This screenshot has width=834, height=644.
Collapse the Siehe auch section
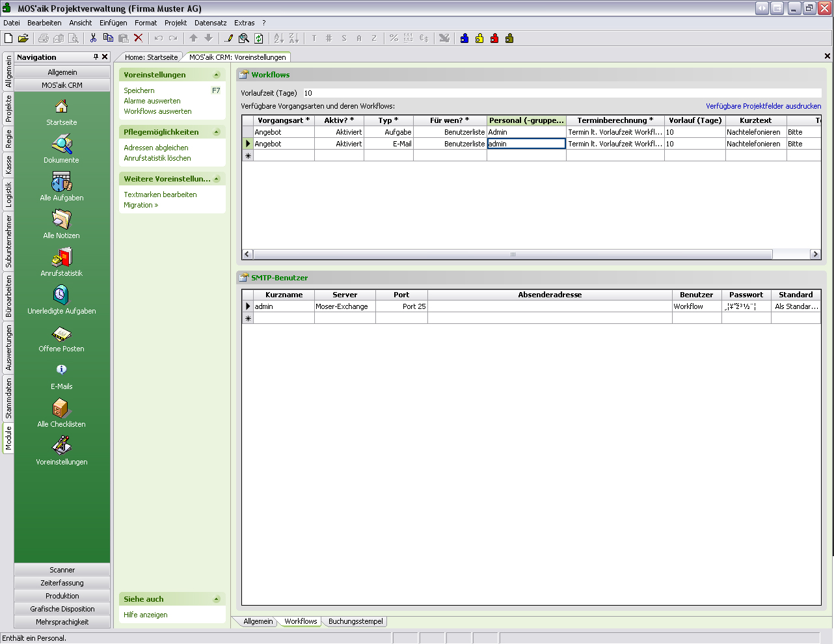point(217,599)
